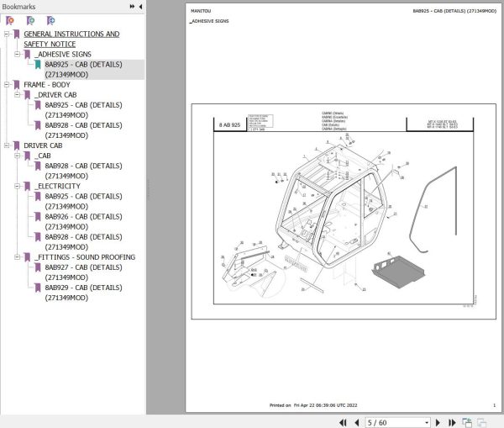Click the Printed on date footer text
This screenshot has height=428, width=504.
(x=313, y=405)
